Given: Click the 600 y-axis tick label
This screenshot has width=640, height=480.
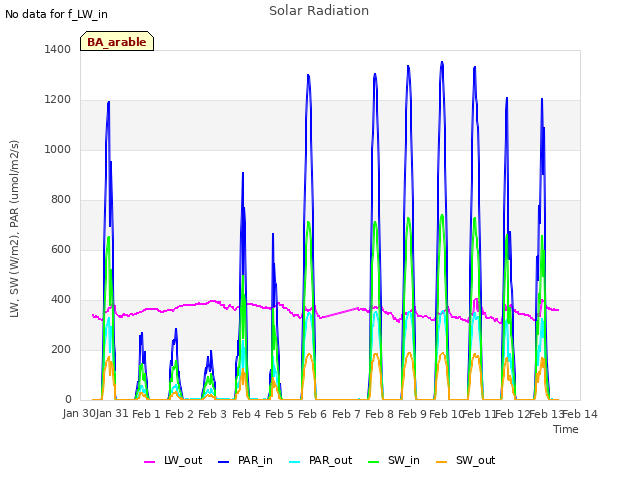Looking at the screenshot, I should pyautogui.click(x=61, y=249).
